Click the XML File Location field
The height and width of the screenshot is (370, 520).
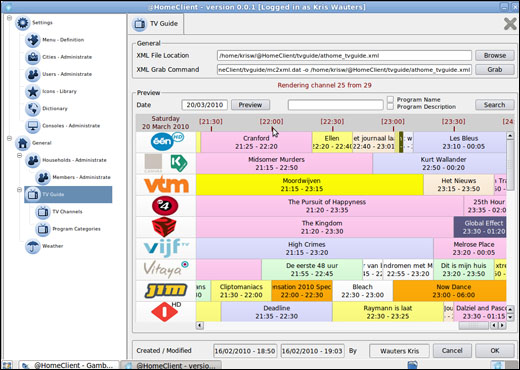(x=344, y=56)
